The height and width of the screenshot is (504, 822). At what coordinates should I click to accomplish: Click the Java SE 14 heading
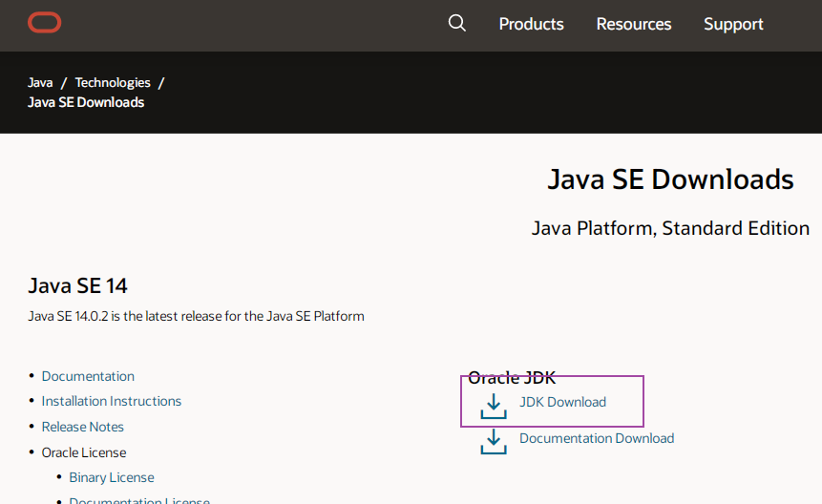tap(78, 285)
